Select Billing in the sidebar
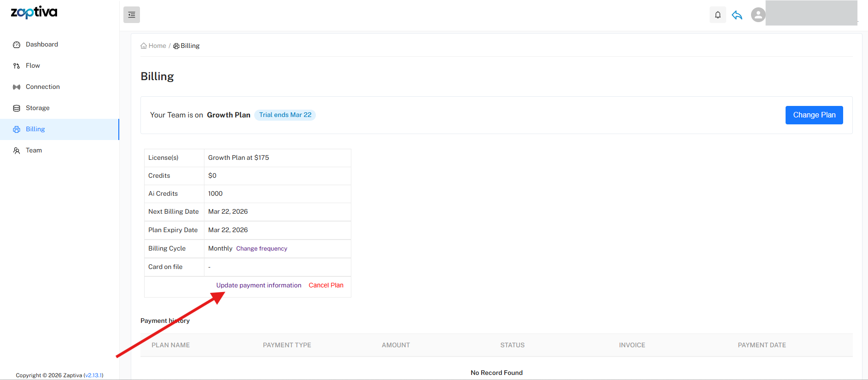The image size is (868, 380). click(x=35, y=129)
